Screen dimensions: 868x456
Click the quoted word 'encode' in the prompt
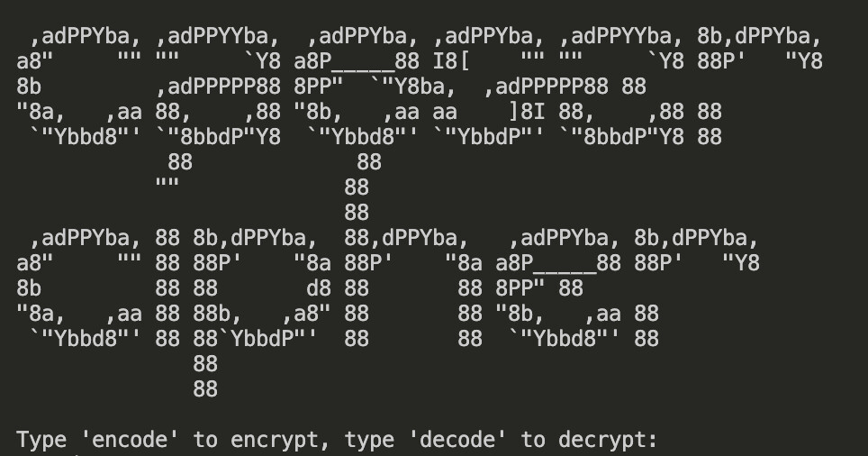click(x=130, y=440)
